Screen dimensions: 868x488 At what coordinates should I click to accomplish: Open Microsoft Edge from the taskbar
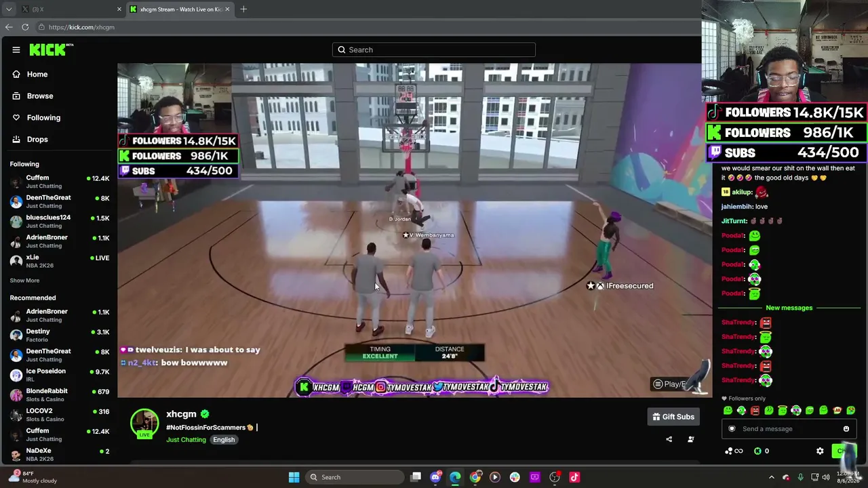[455, 477]
